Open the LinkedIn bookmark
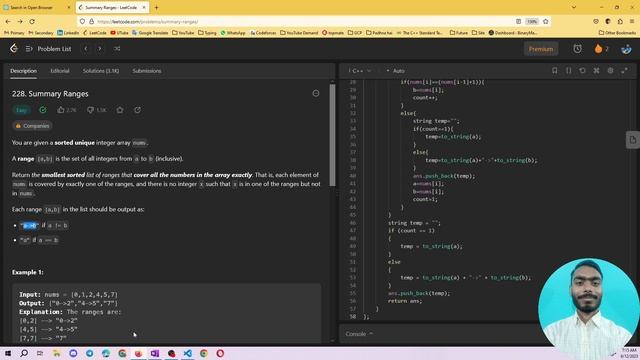 [x=68, y=33]
